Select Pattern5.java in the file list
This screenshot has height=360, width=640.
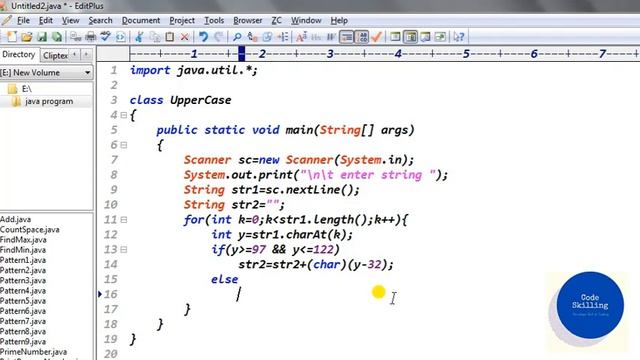click(x=23, y=301)
